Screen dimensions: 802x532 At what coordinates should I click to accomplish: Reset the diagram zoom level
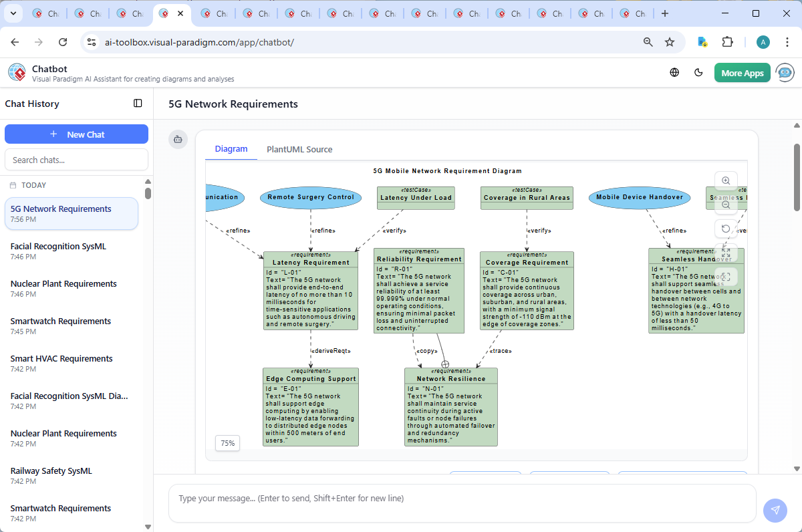click(726, 229)
